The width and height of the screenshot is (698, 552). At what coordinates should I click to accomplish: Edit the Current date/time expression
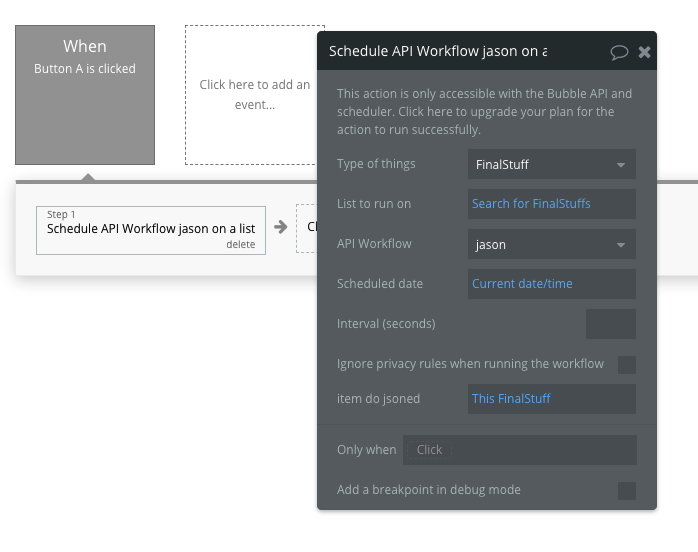tap(522, 284)
